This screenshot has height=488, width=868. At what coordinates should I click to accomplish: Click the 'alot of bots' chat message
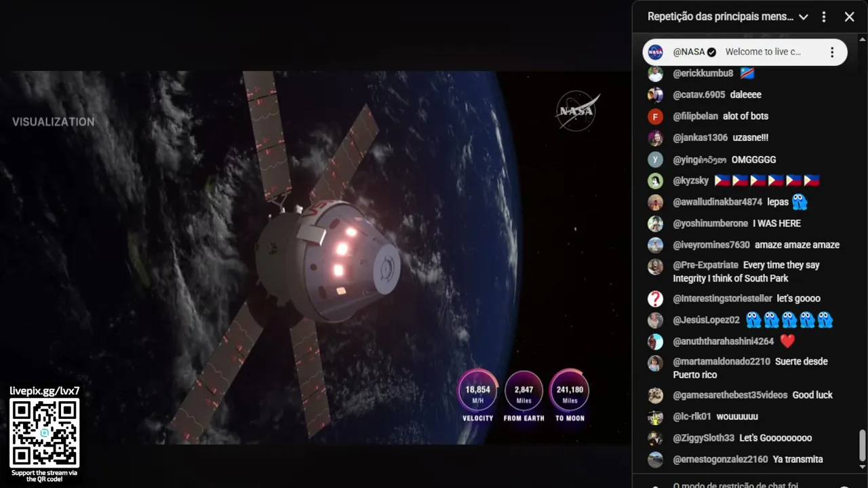tap(745, 117)
